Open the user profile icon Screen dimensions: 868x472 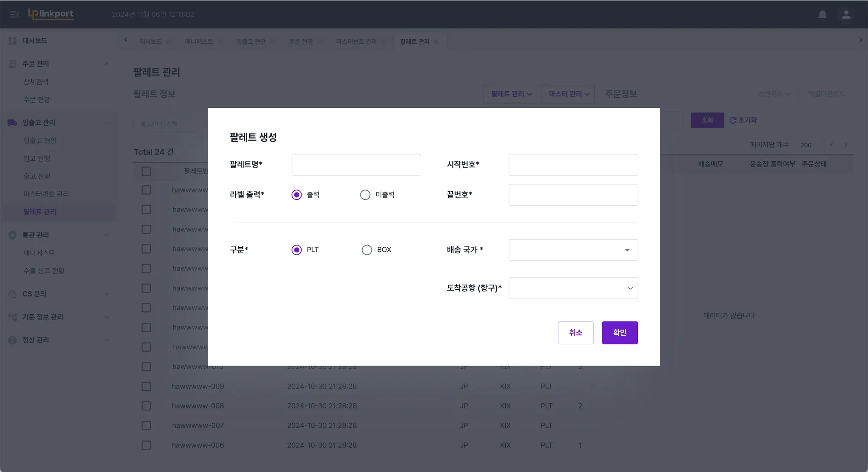coord(846,14)
